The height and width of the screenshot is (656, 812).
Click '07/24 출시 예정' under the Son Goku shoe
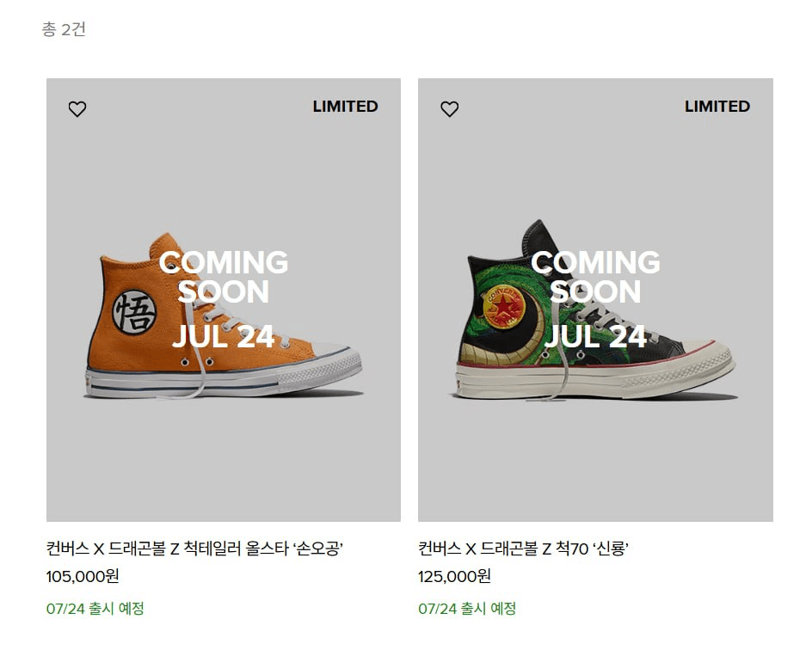pos(95,609)
